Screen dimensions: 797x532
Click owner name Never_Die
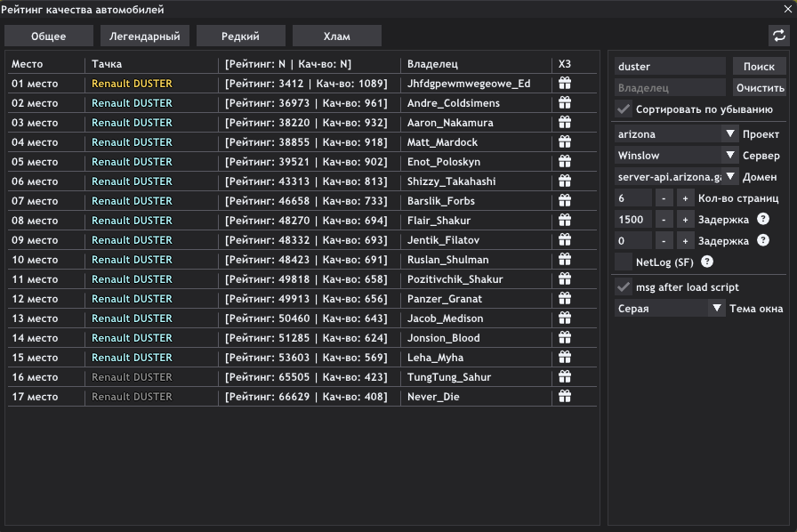pyautogui.click(x=433, y=397)
